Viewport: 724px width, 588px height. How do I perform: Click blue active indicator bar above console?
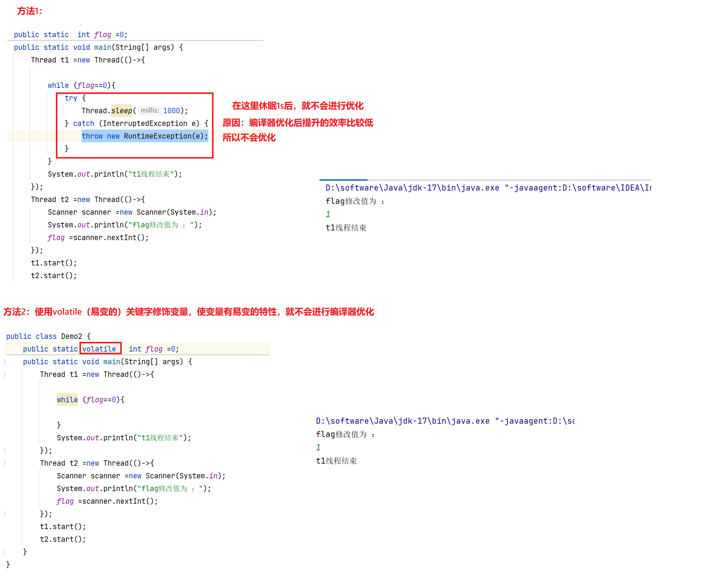click(x=343, y=180)
